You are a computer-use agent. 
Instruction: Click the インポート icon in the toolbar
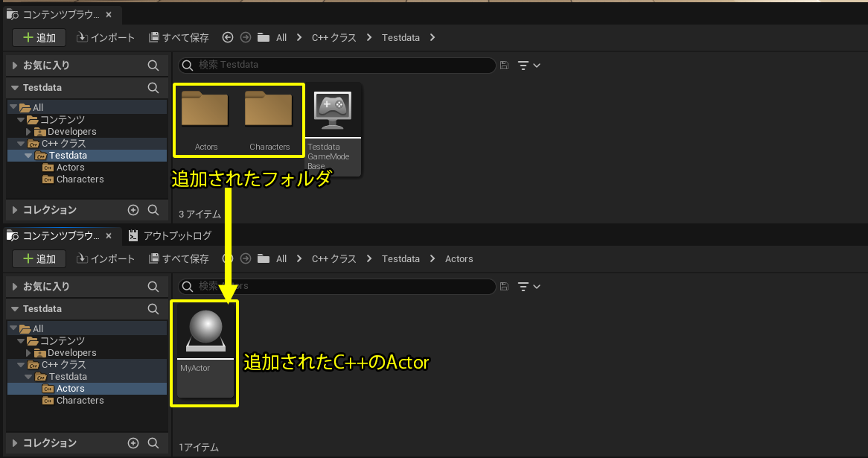click(104, 37)
